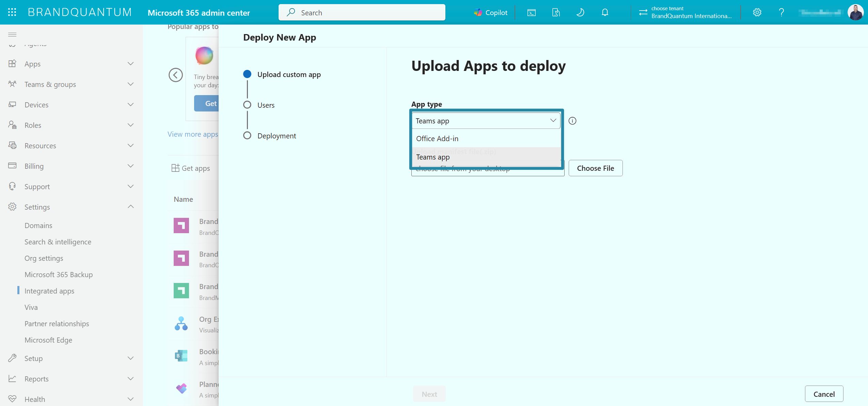
Task: Choose Teams app option in list
Action: [x=486, y=157]
